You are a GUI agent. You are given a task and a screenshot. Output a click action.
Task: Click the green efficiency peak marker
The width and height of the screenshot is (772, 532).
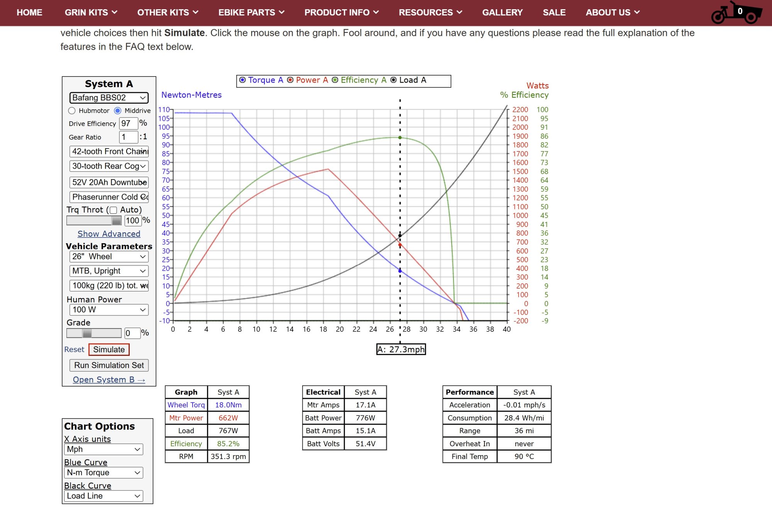coord(400,137)
